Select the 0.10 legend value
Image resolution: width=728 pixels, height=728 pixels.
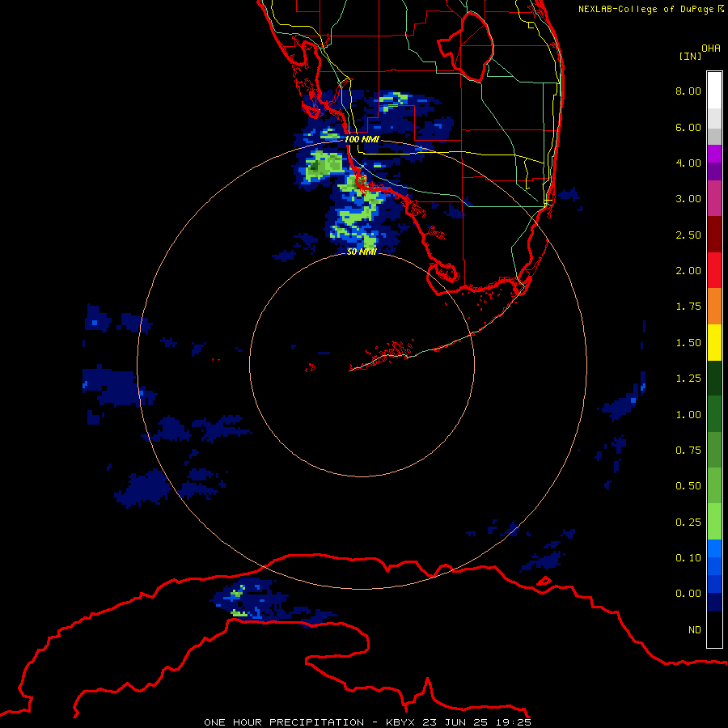click(x=688, y=558)
